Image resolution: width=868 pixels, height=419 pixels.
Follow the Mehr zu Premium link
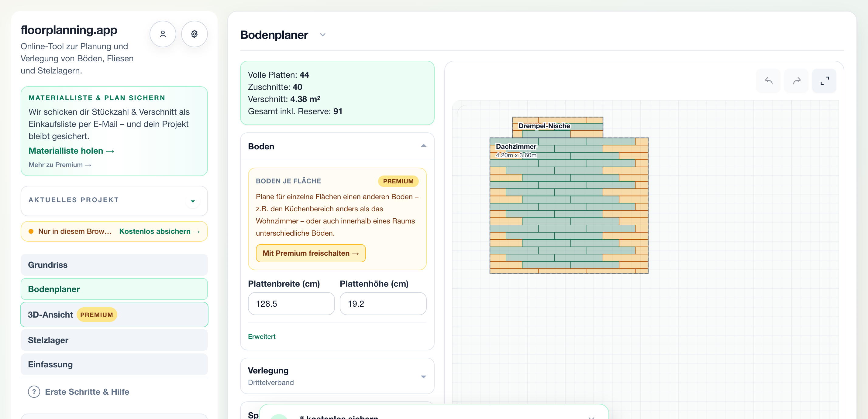[60, 165]
